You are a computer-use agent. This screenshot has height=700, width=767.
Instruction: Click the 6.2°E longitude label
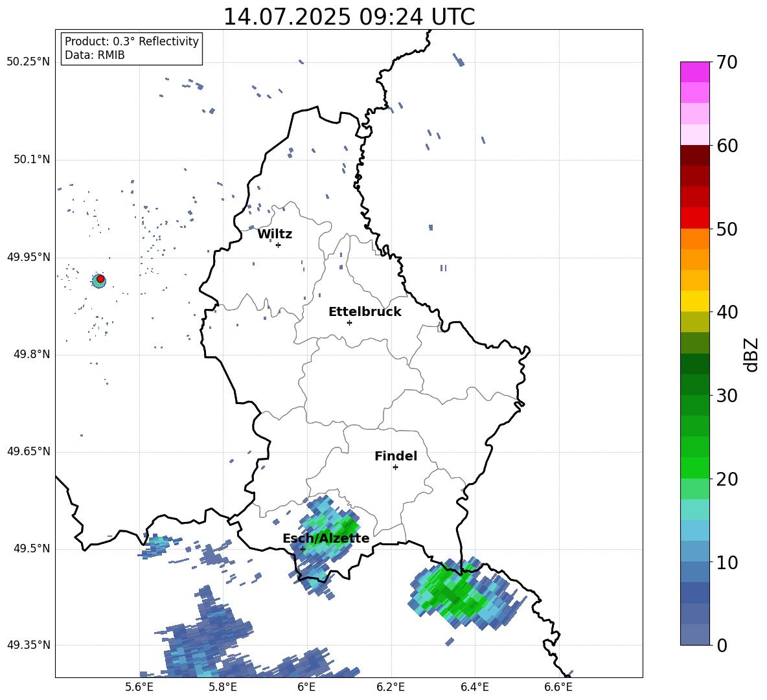coord(391,687)
